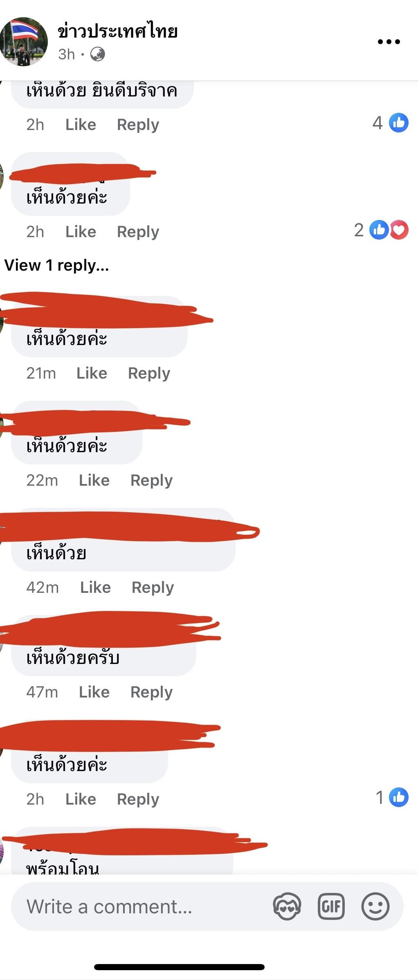Tap the avatar sticker icon in comment box

287,906
